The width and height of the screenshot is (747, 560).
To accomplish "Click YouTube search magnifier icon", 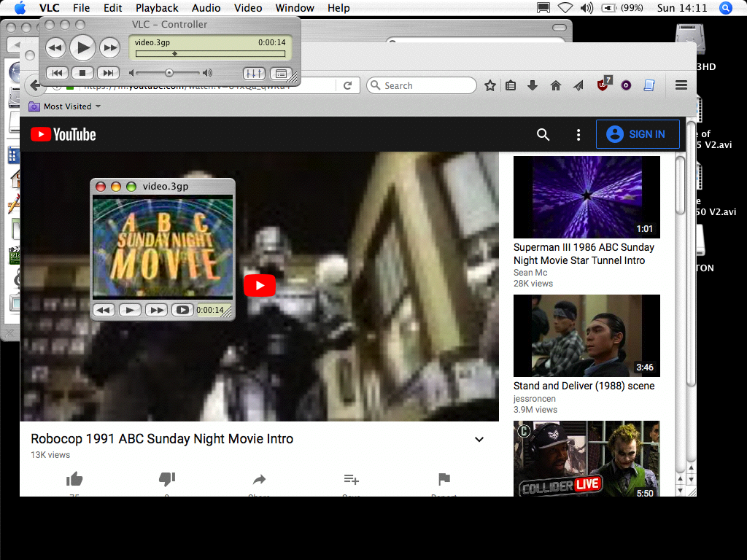I will tap(543, 135).
